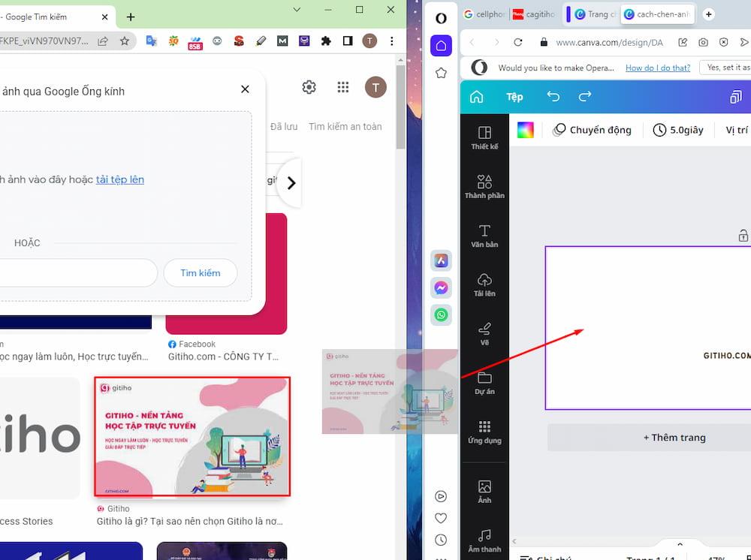Image resolution: width=751 pixels, height=560 pixels.
Task: Select the Vẽ draw tool
Action: [484, 334]
